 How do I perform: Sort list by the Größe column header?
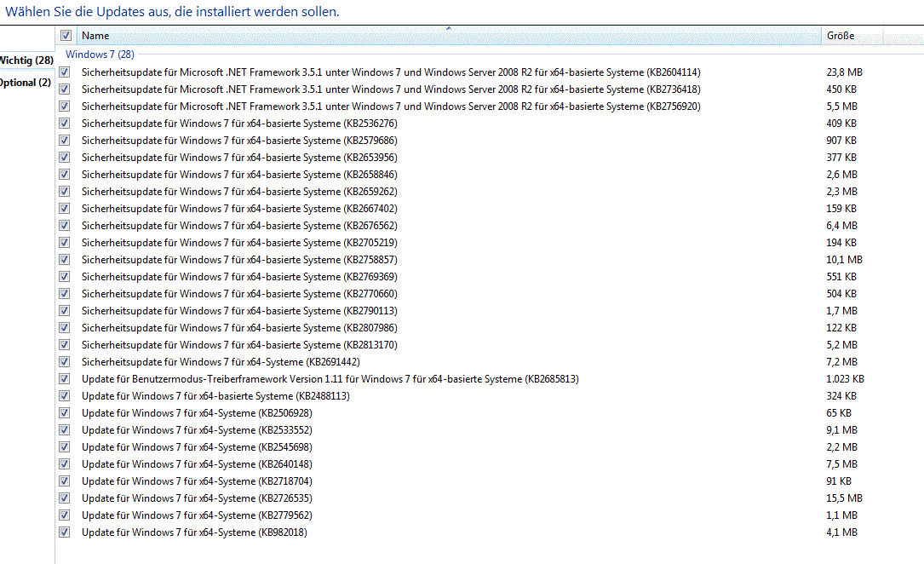[x=852, y=36]
